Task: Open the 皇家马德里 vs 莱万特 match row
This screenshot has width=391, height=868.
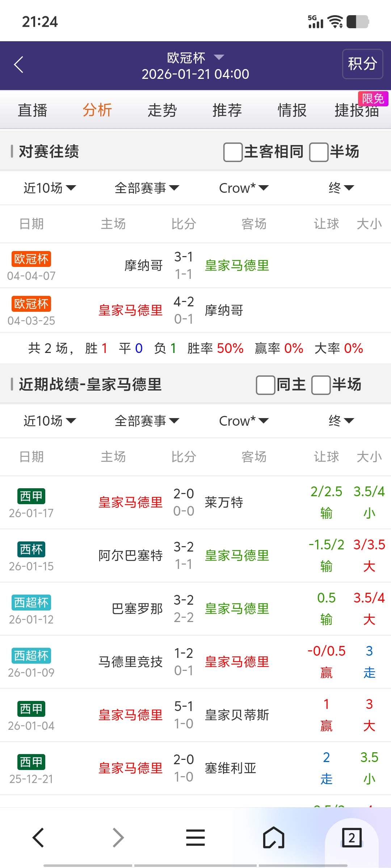Action: [184, 502]
